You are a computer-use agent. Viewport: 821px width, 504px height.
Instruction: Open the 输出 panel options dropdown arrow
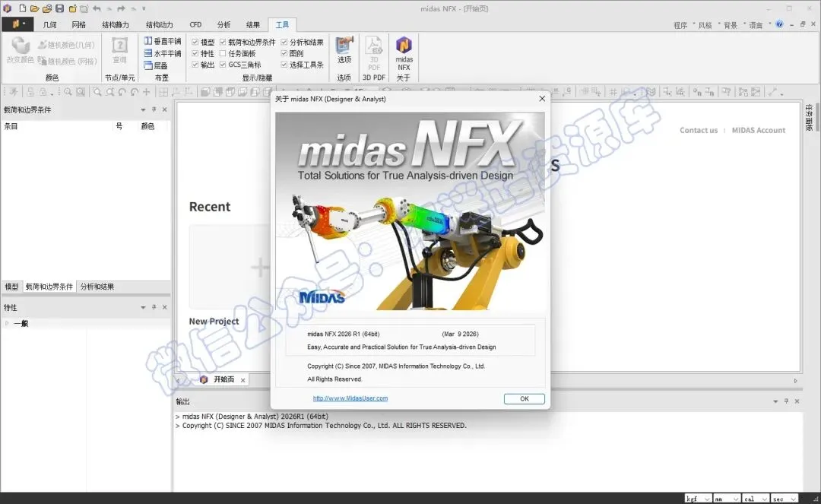coord(775,401)
